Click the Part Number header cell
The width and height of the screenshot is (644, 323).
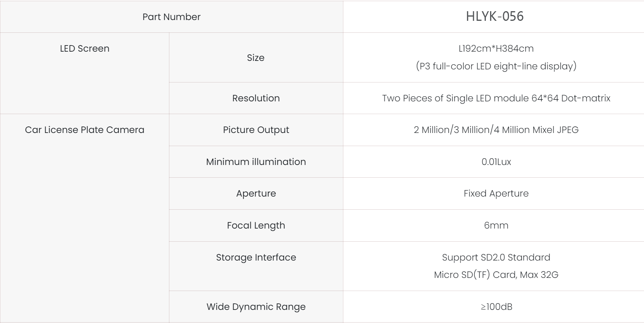click(171, 17)
